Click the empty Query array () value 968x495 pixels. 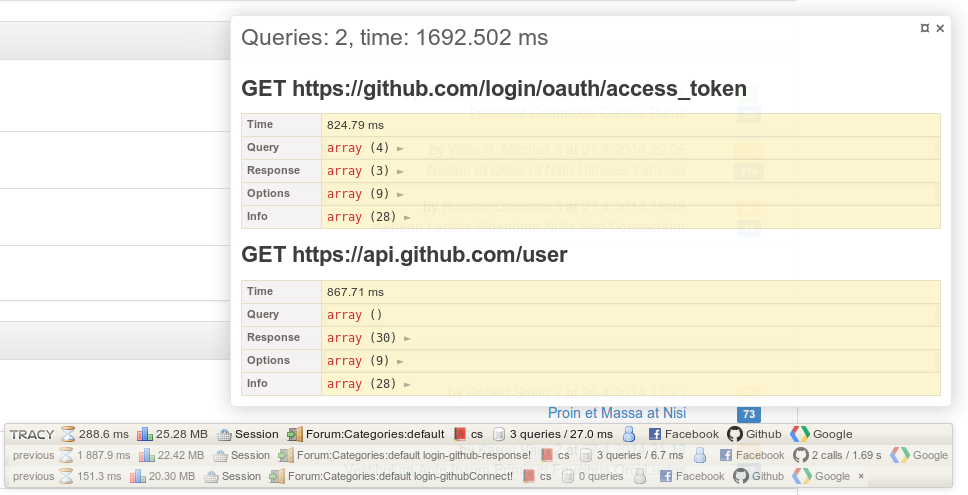[355, 315]
